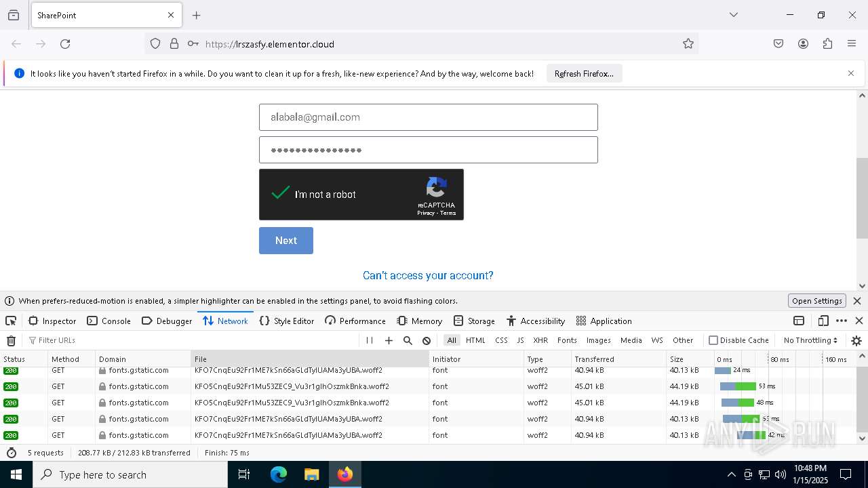This screenshot has width=868, height=488.
Task: Filter requests by JS
Action: [520, 340]
